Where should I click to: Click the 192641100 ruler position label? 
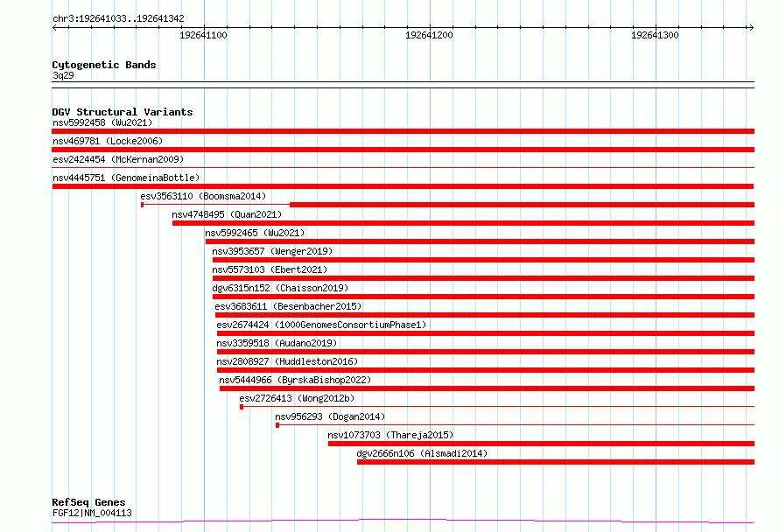click(x=203, y=35)
